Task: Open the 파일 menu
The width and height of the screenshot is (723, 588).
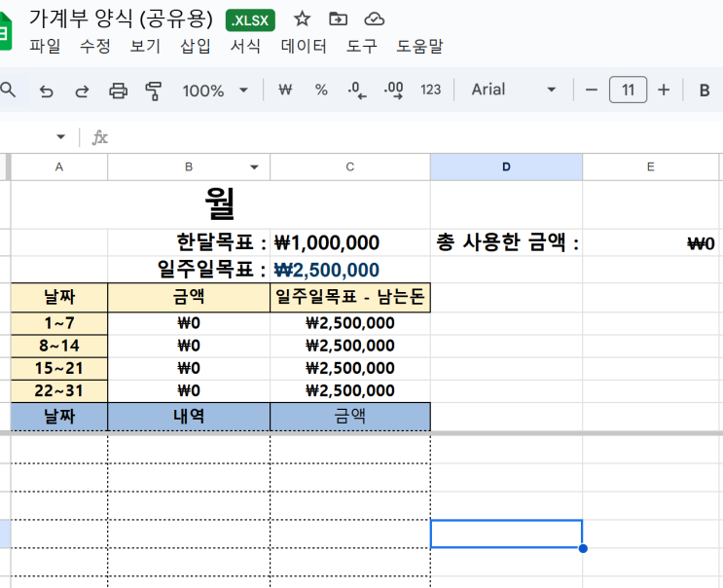Action: [x=45, y=46]
